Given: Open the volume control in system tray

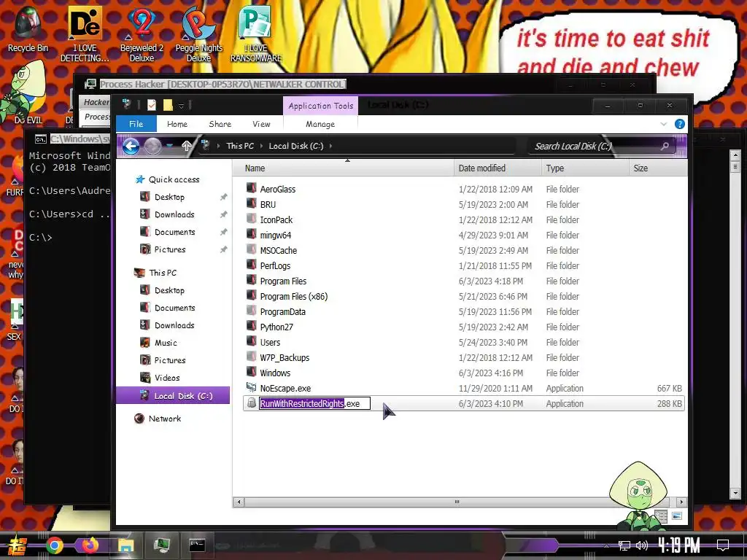Looking at the screenshot, I should point(642,545).
